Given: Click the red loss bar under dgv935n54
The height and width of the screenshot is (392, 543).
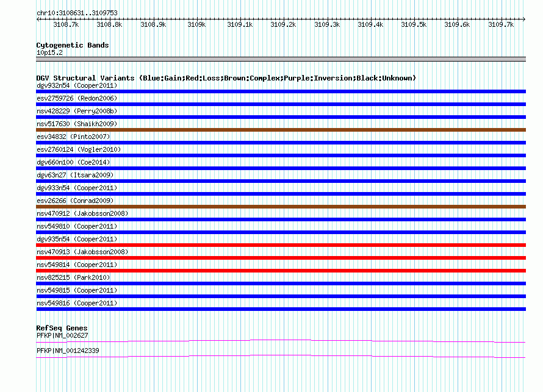Looking at the screenshot, I should [x=281, y=245].
